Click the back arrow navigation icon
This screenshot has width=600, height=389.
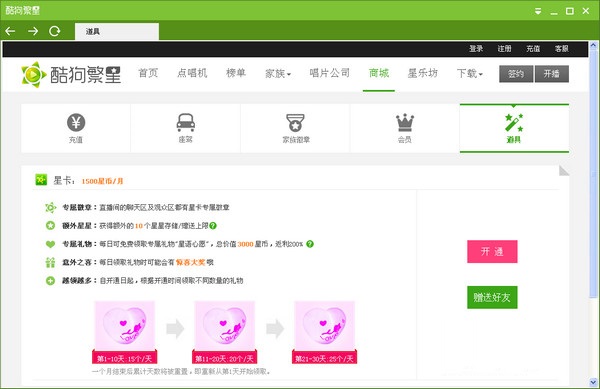(10, 31)
